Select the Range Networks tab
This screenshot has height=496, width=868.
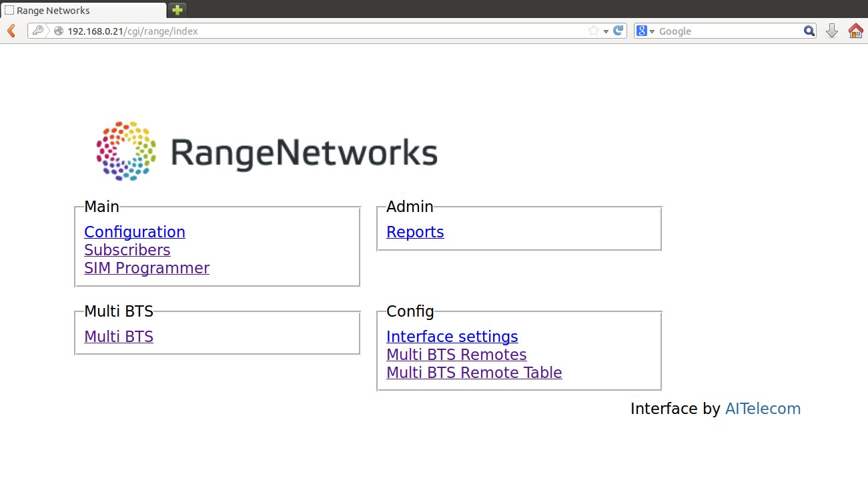pos(83,10)
